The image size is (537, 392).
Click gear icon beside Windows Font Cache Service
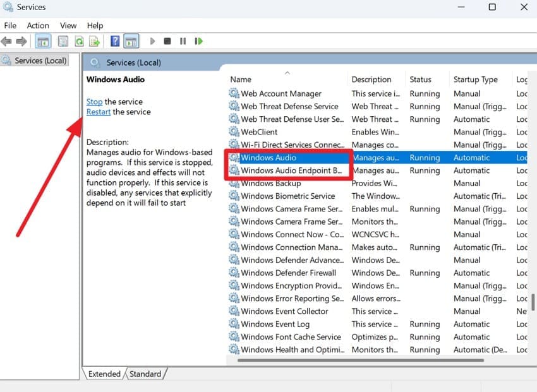pyautogui.click(x=234, y=336)
